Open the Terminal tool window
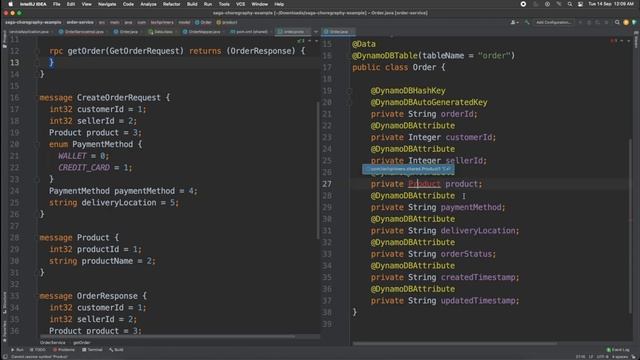Screen dimensions: 640x360 point(92,350)
